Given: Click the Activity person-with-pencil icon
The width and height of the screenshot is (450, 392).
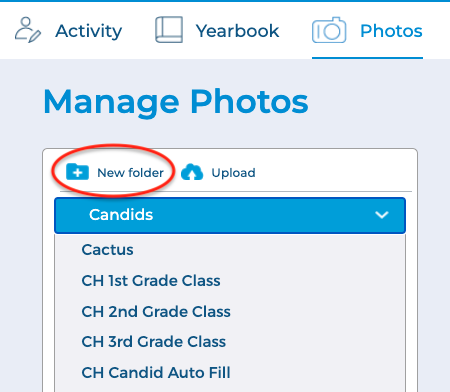Looking at the screenshot, I should (x=28, y=30).
